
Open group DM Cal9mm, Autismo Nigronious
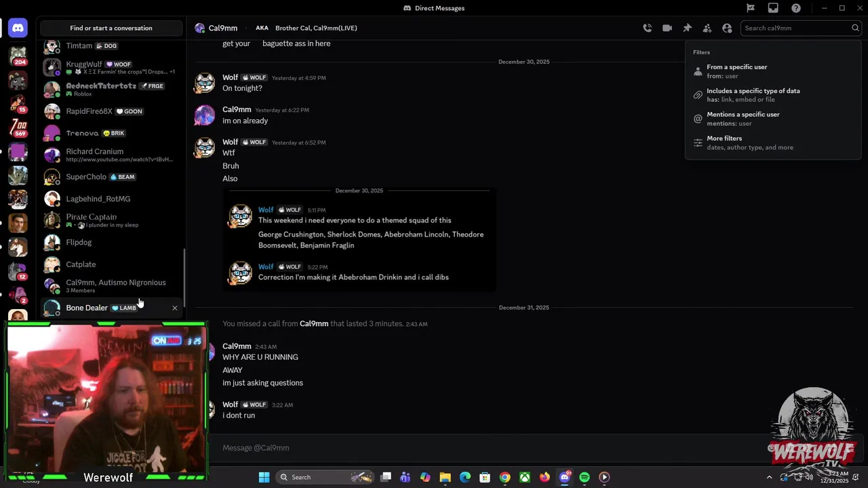tap(111, 286)
